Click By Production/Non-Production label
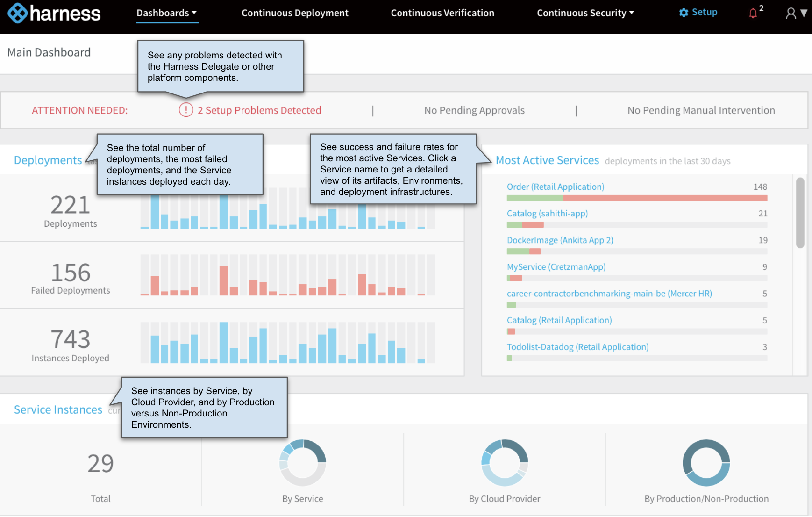Screen dimensions: 812x517 [x=706, y=499]
